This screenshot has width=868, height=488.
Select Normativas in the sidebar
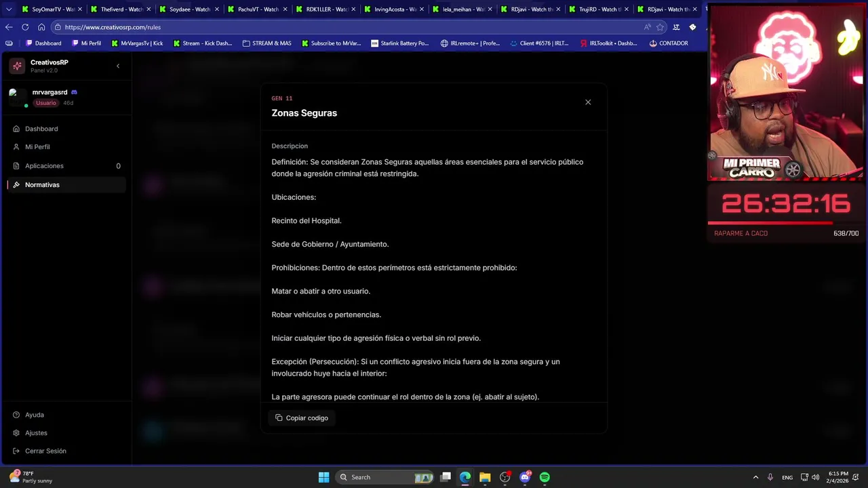click(x=66, y=185)
